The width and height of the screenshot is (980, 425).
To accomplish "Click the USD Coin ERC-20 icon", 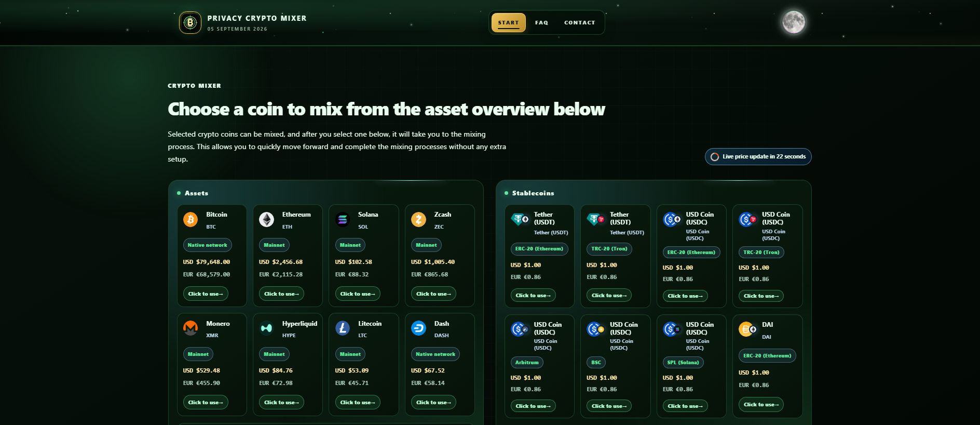I will pyautogui.click(x=672, y=219).
